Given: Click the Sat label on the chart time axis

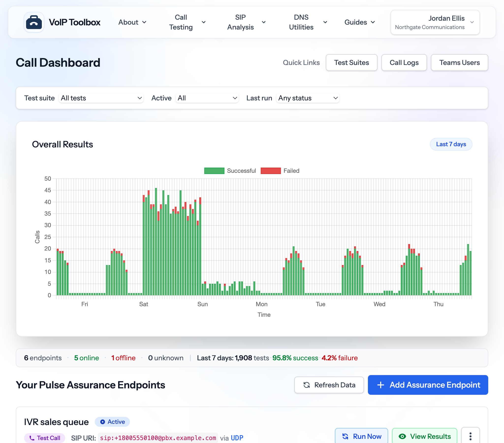Looking at the screenshot, I should pos(143,304).
